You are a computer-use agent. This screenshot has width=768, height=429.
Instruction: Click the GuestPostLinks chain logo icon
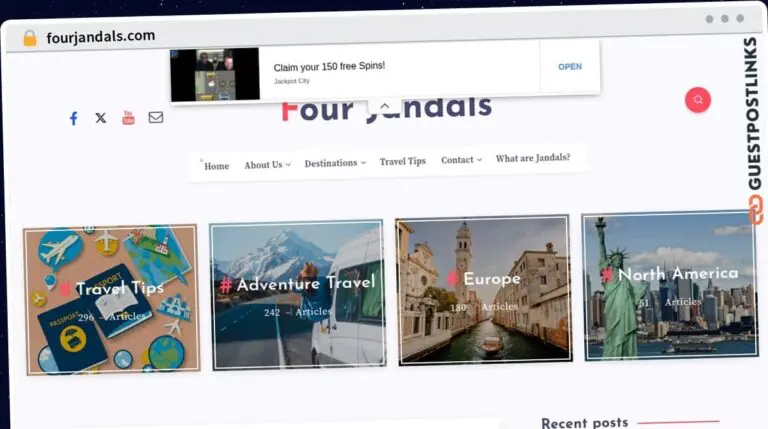[755, 208]
